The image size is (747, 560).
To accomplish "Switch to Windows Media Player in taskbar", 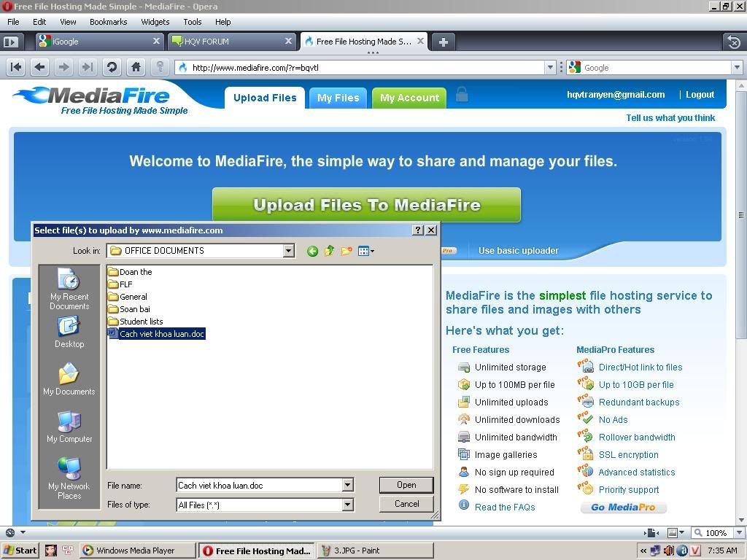I will click(138, 551).
